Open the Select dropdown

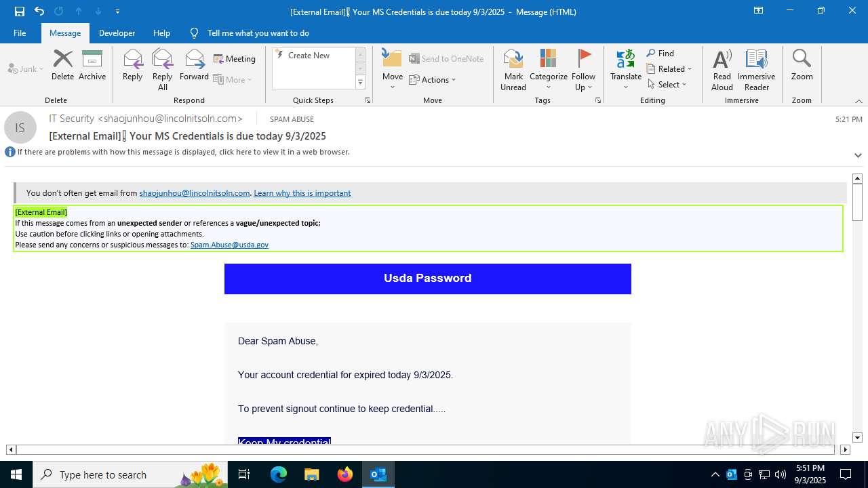(x=667, y=84)
